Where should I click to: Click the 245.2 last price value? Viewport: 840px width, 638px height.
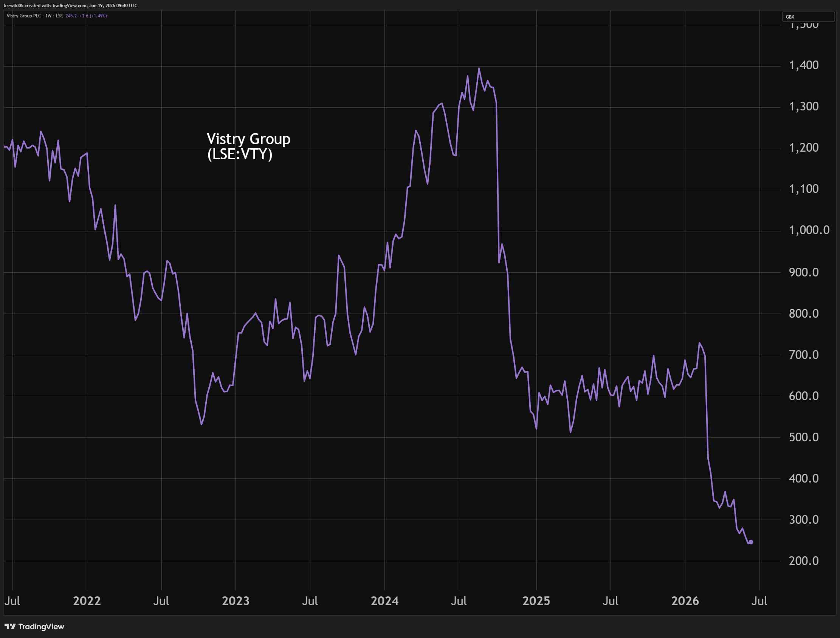[71, 16]
